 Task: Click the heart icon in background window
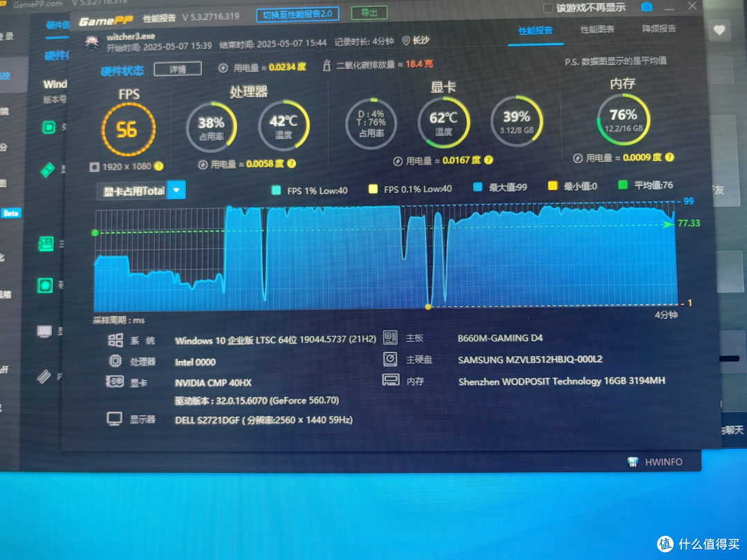coord(719,30)
